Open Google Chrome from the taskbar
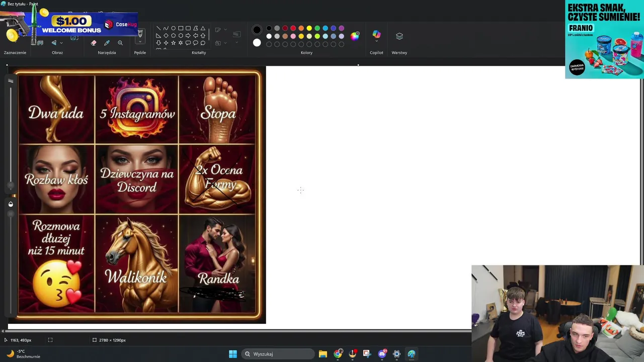644x362 pixels. [x=338, y=354]
